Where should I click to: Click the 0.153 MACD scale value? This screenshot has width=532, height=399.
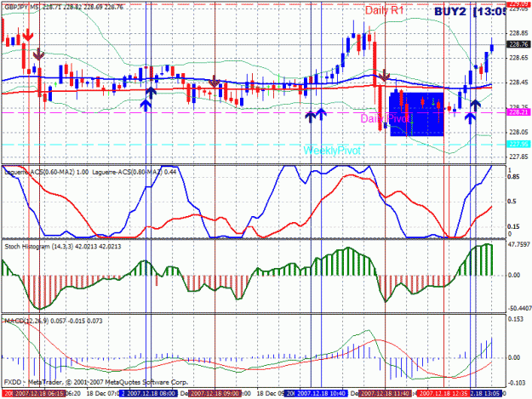coord(515,319)
